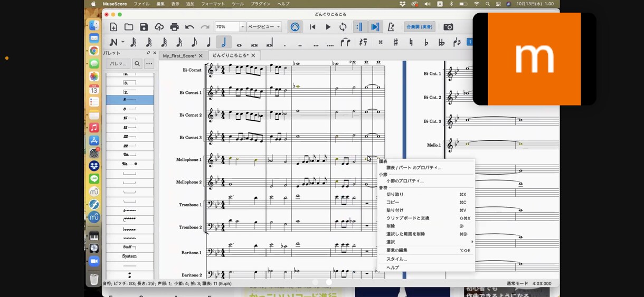Choose 選択した範囲を削除 menu entry
The height and width of the screenshot is (297, 644).
(x=427, y=234)
